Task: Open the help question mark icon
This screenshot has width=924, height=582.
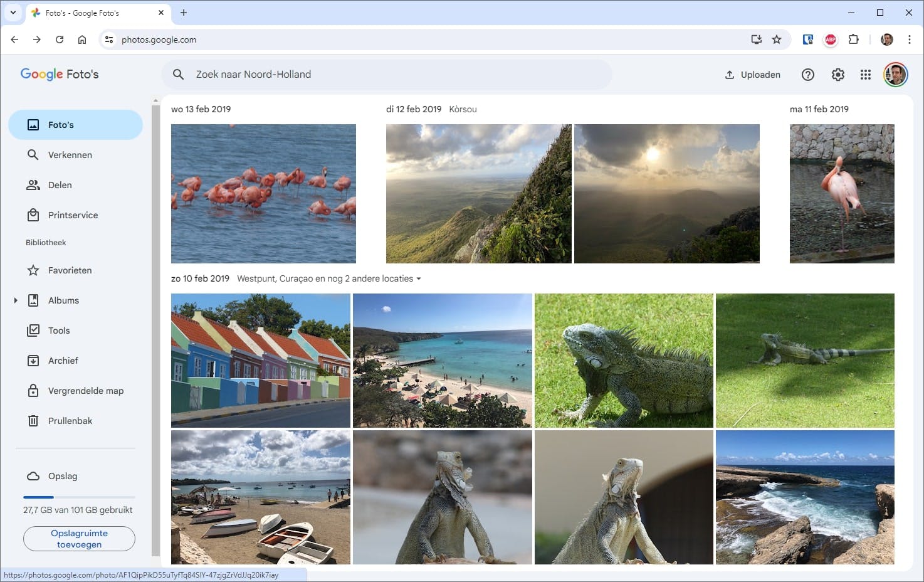Action: [808, 75]
